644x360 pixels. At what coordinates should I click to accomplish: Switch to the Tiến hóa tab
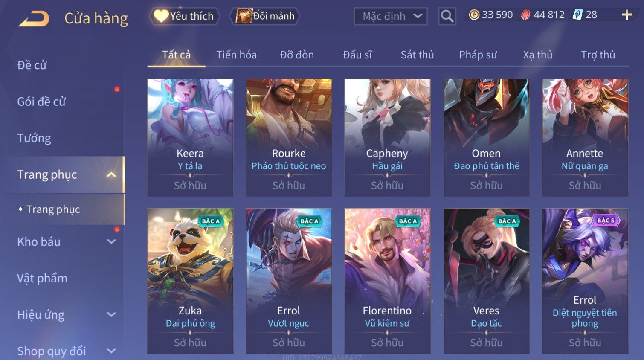click(236, 55)
